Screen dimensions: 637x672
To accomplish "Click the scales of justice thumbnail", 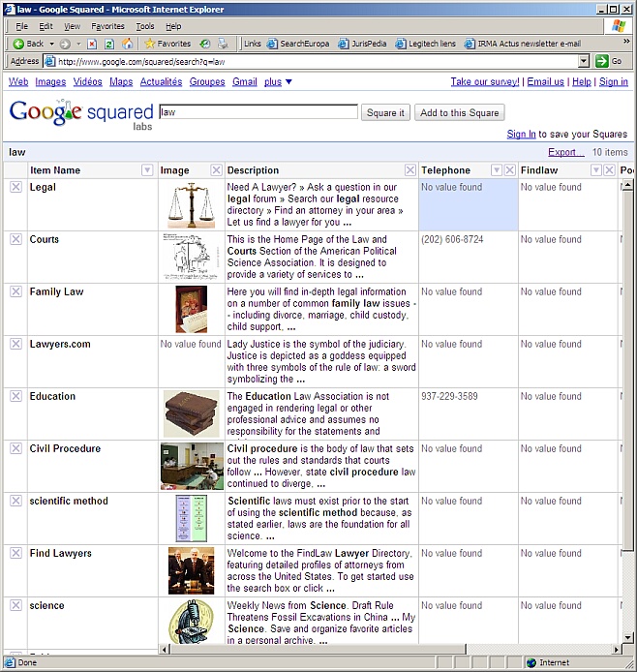I will click(x=192, y=205).
